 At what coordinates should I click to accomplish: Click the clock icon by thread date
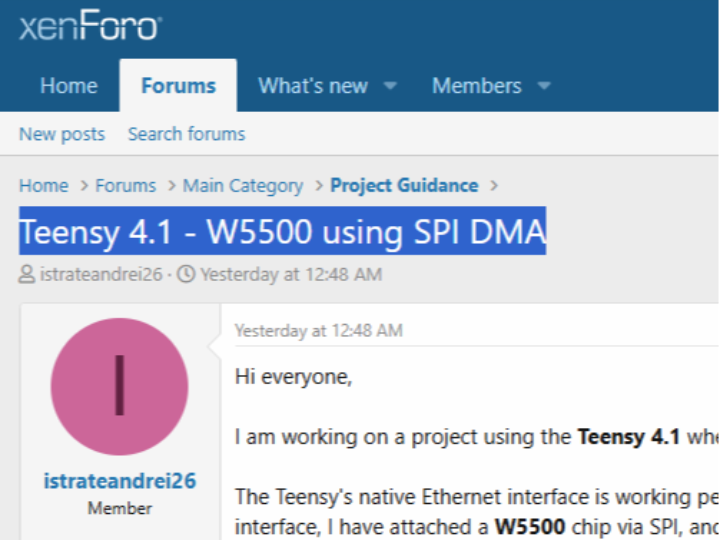tap(186, 274)
